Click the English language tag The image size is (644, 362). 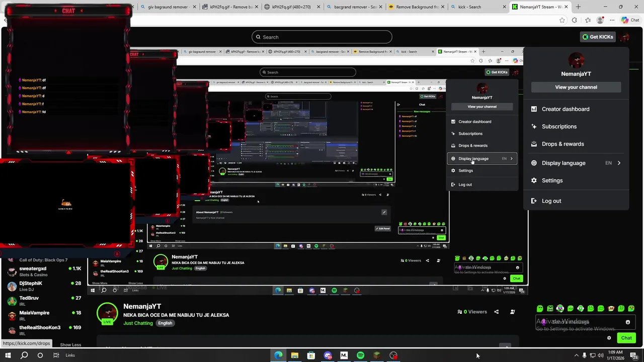click(x=165, y=323)
